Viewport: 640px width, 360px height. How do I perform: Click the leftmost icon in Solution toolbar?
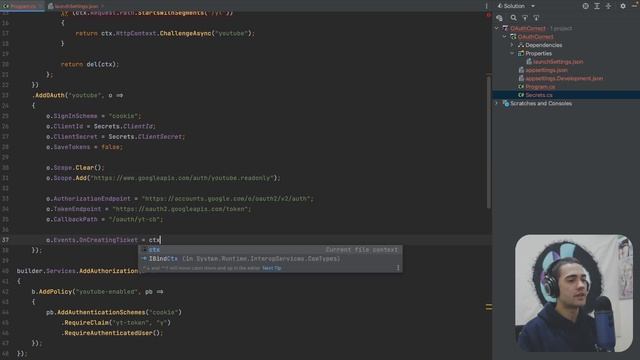(499, 18)
